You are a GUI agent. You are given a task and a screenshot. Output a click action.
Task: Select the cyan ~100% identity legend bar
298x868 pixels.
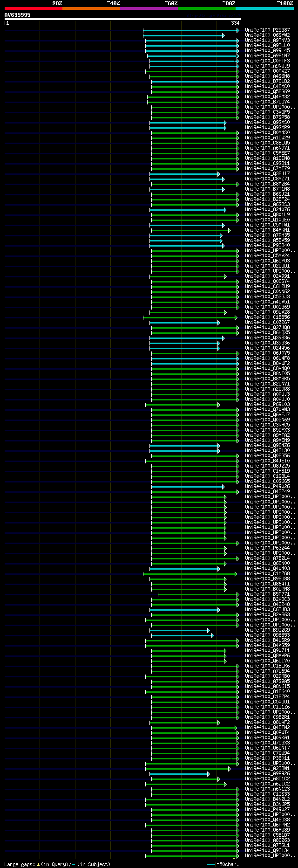click(264, 8)
